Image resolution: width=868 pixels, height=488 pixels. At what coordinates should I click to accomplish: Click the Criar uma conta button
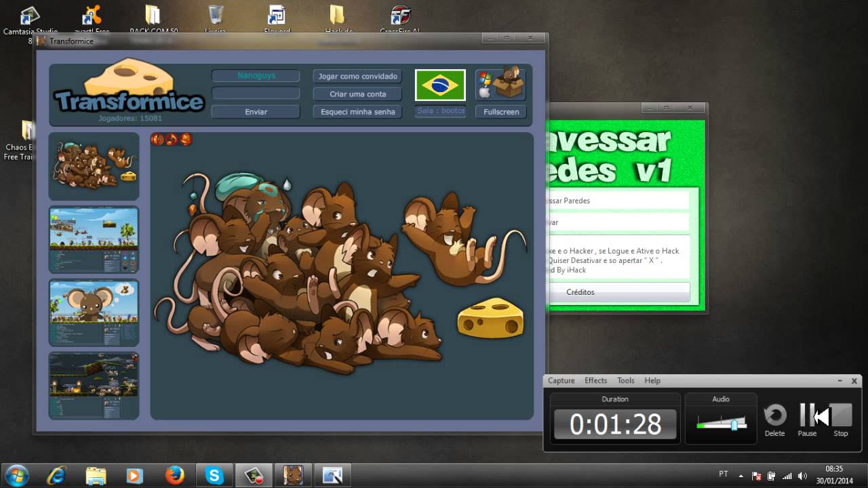tap(357, 94)
